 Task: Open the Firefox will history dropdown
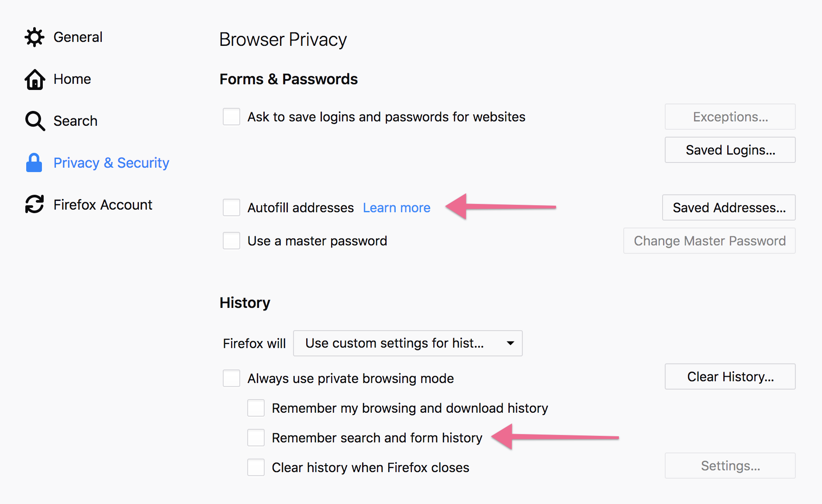(408, 343)
